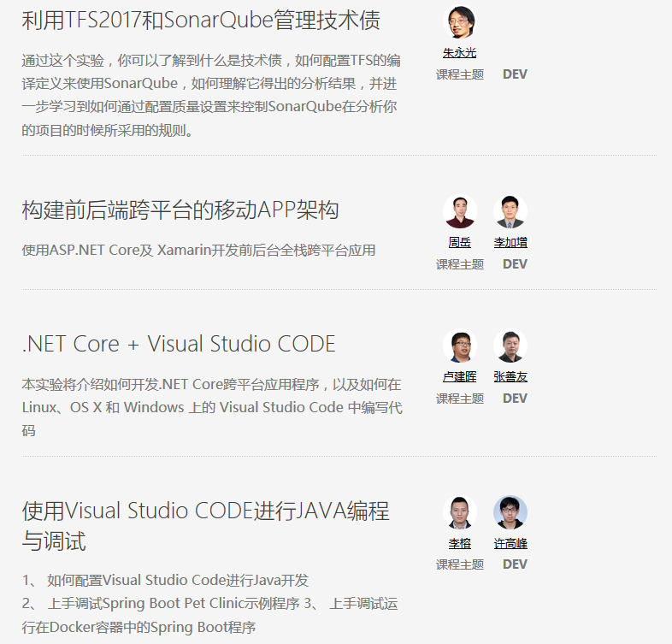Click the SonarQube session description paragraph

[211, 95]
